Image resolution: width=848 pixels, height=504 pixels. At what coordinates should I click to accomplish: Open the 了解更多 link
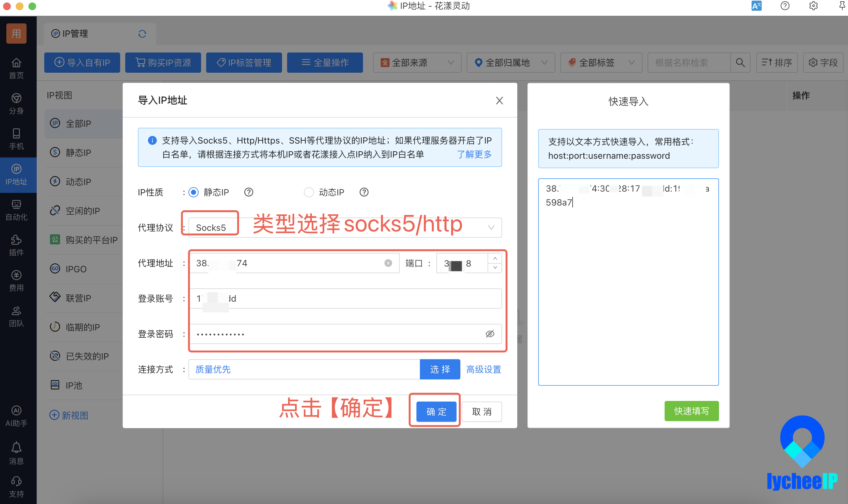(474, 154)
